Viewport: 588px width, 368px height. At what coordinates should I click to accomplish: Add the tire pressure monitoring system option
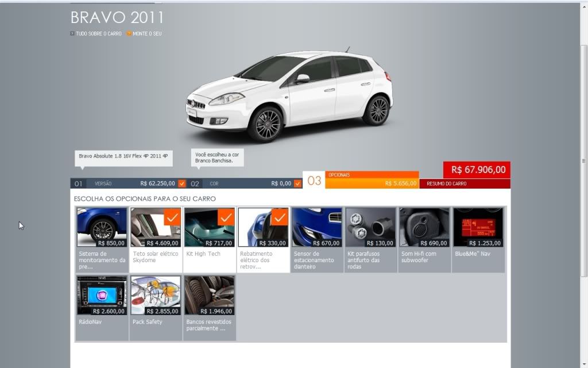[102, 240]
